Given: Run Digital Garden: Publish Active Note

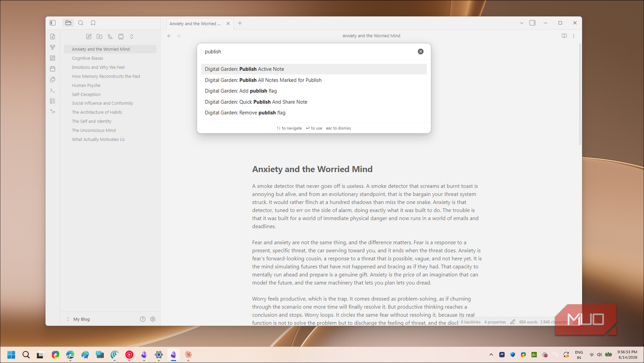Looking at the screenshot, I should (x=314, y=69).
